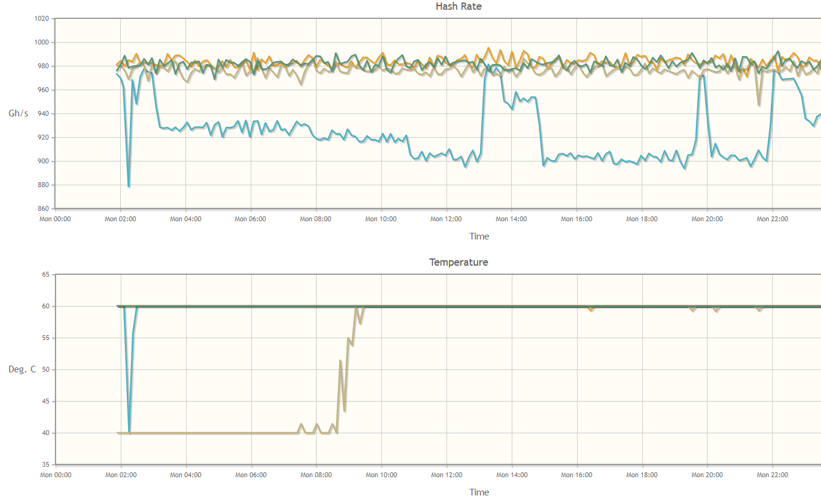Image resolution: width=821 pixels, height=504 pixels.
Task: Click the 50 tick on Temperature axis
Action: pos(45,369)
